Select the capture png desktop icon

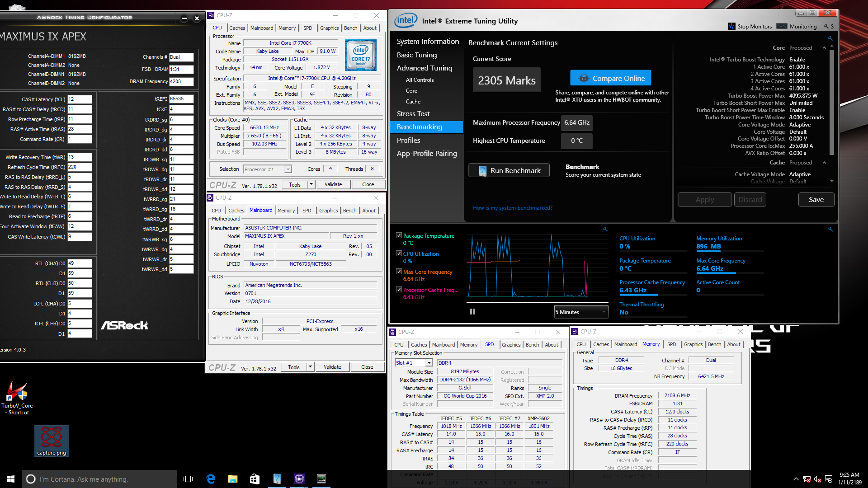tap(52, 441)
